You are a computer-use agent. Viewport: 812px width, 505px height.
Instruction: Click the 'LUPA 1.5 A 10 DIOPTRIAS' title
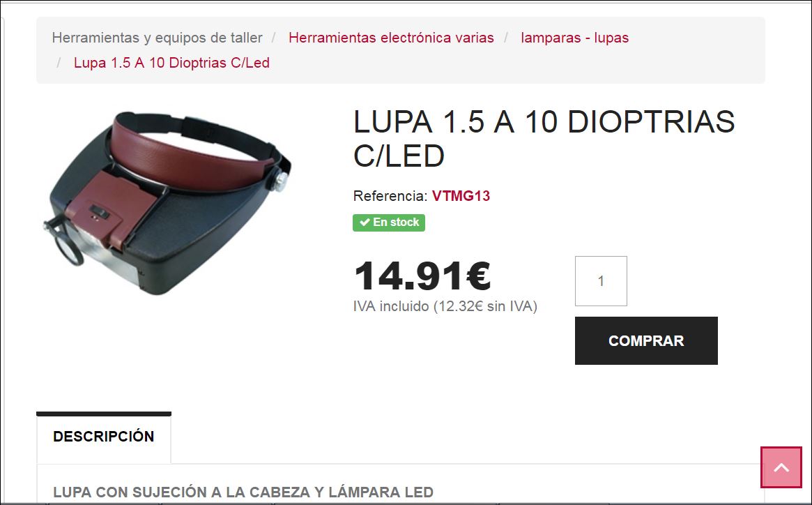(x=544, y=122)
